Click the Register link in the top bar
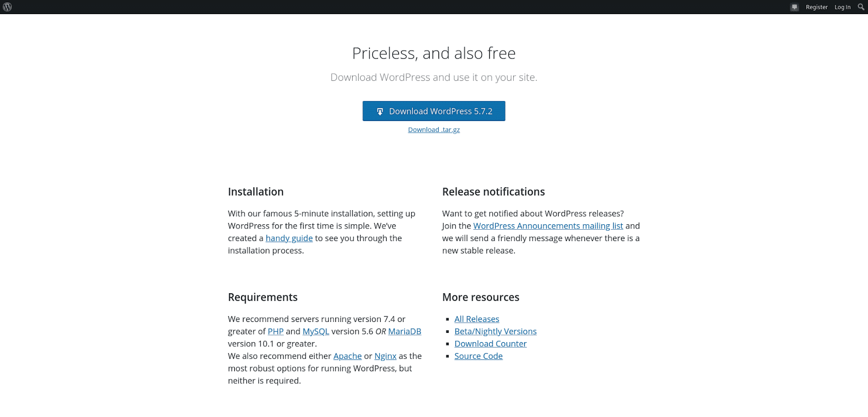This screenshot has height=417, width=868. (816, 7)
